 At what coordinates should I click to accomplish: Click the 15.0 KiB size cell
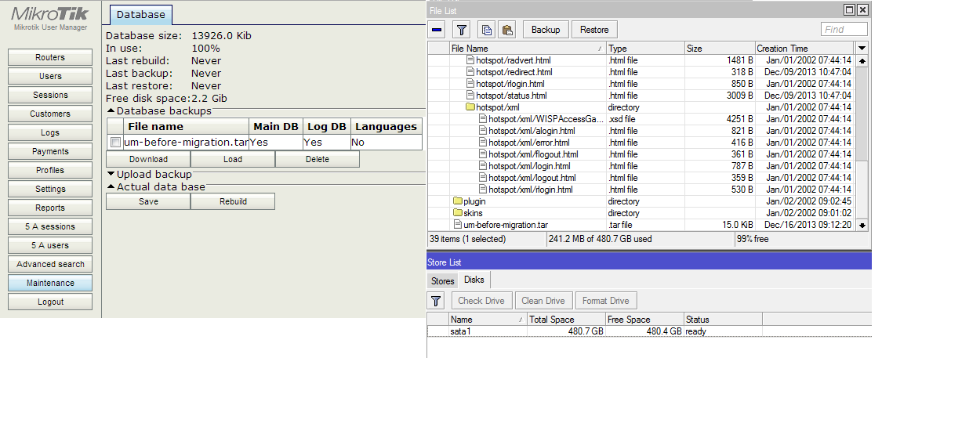[x=720, y=225]
